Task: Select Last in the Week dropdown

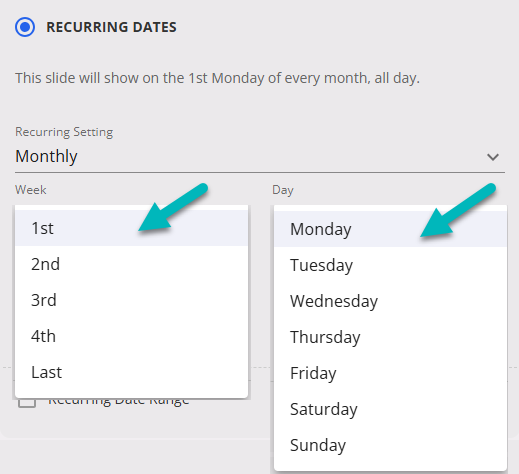Action: click(131, 372)
